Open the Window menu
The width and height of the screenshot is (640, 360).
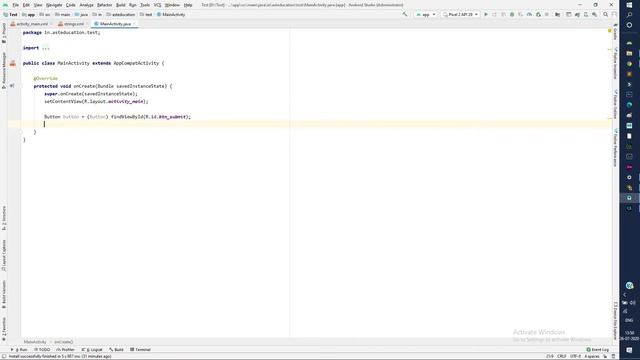tap(172, 5)
